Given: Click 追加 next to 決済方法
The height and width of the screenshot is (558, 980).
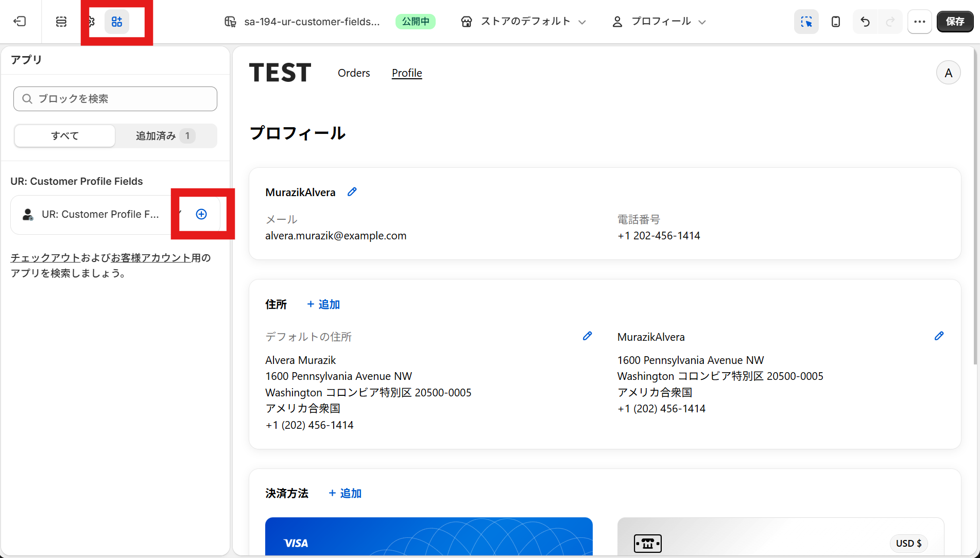Looking at the screenshot, I should 345,493.
